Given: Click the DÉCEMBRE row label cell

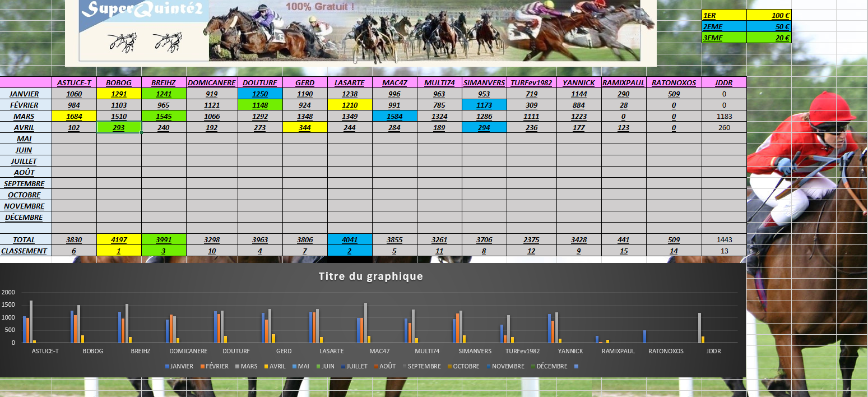Looking at the screenshot, I should [x=26, y=217].
